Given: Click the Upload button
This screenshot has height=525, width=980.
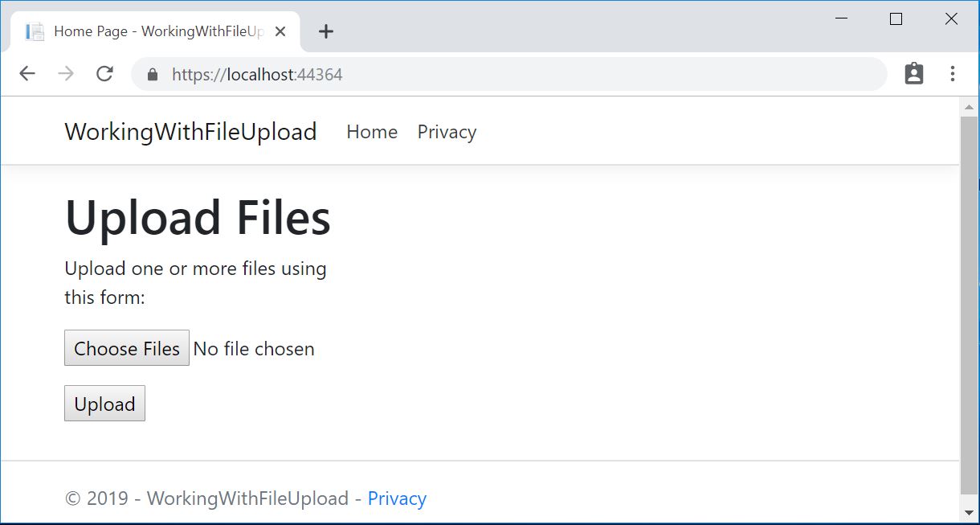Looking at the screenshot, I should click(x=104, y=403).
